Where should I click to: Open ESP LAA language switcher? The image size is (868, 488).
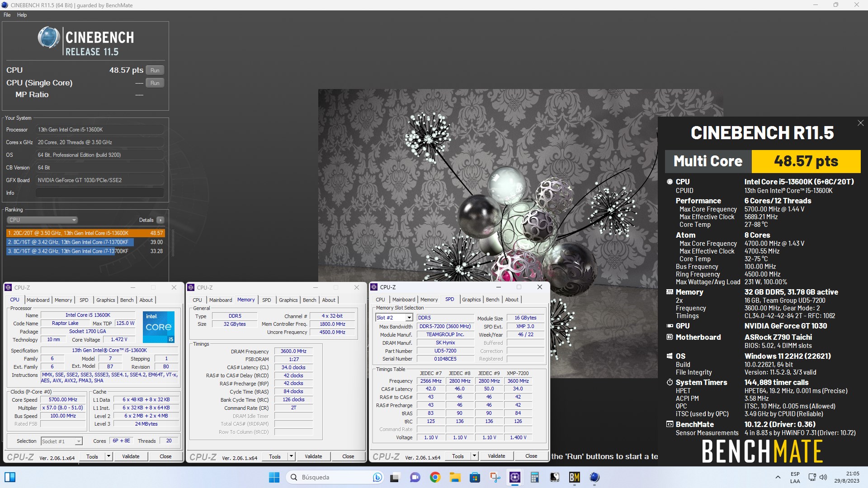tap(795, 477)
